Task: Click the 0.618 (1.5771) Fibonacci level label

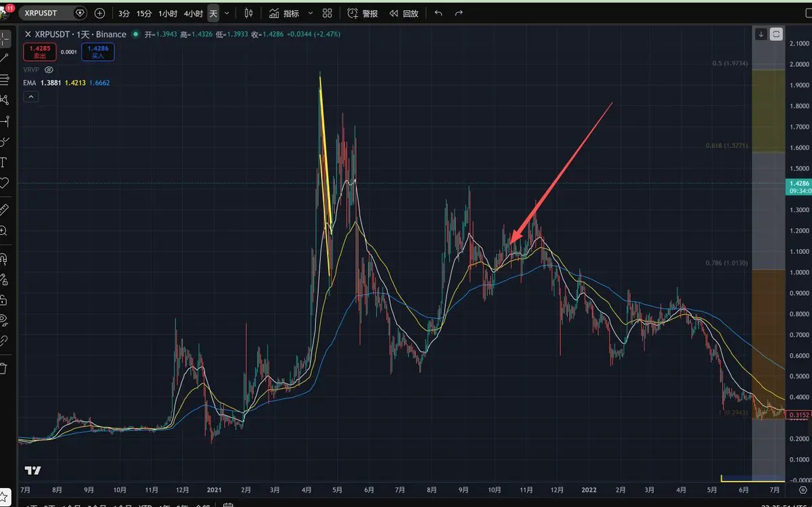Action: pos(727,146)
